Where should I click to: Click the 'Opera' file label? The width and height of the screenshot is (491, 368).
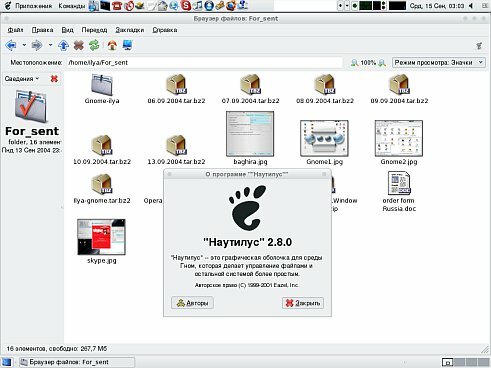[153, 201]
